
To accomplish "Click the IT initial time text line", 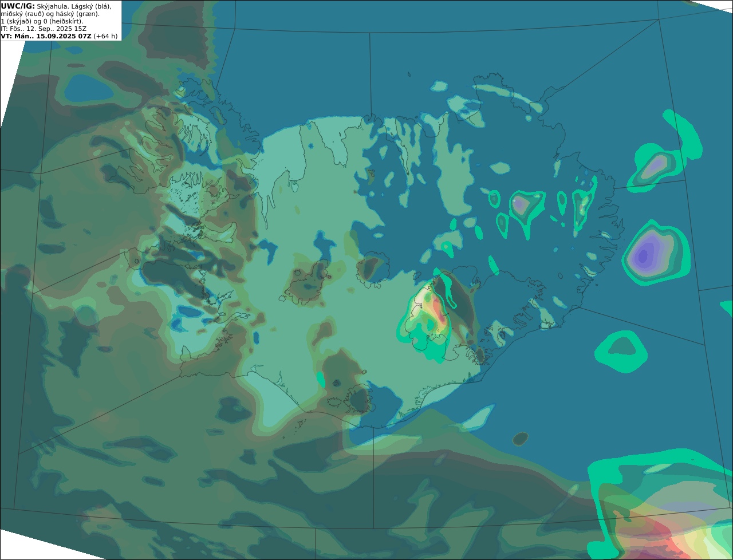I will tap(44, 29).
